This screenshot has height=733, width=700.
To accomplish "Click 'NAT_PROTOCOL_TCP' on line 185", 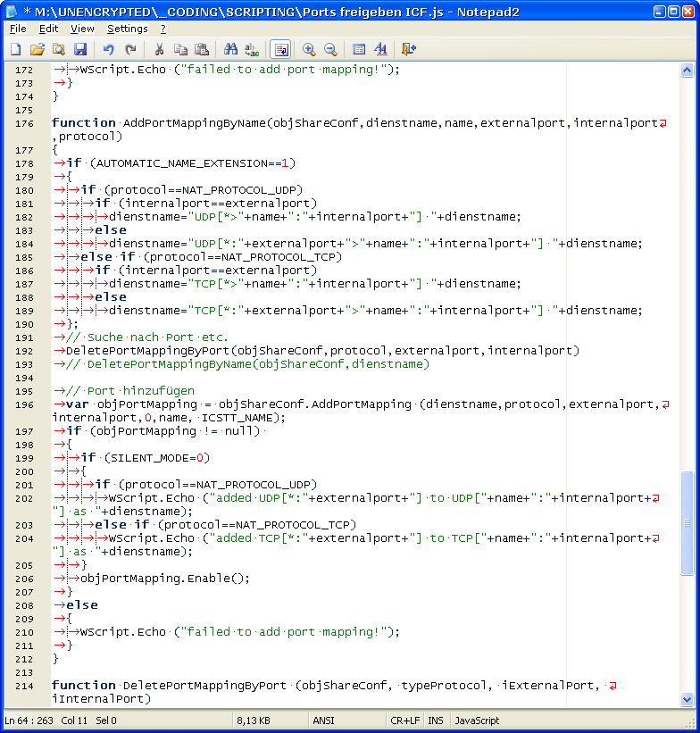I will pyautogui.click(x=279, y=257).
